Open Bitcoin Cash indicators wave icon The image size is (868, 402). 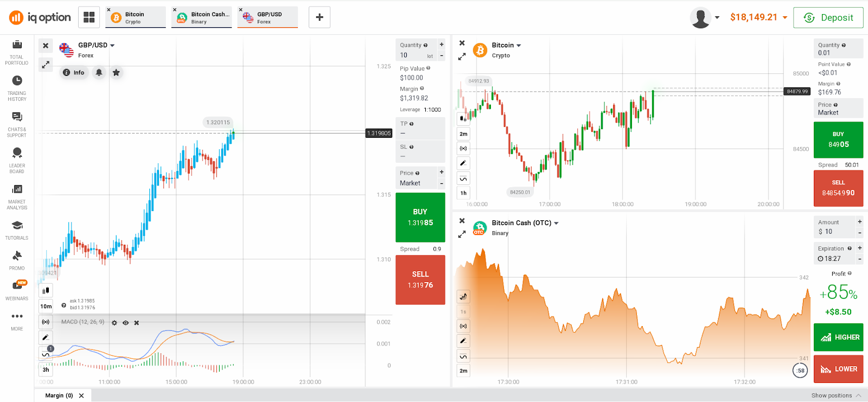point(463,356)
